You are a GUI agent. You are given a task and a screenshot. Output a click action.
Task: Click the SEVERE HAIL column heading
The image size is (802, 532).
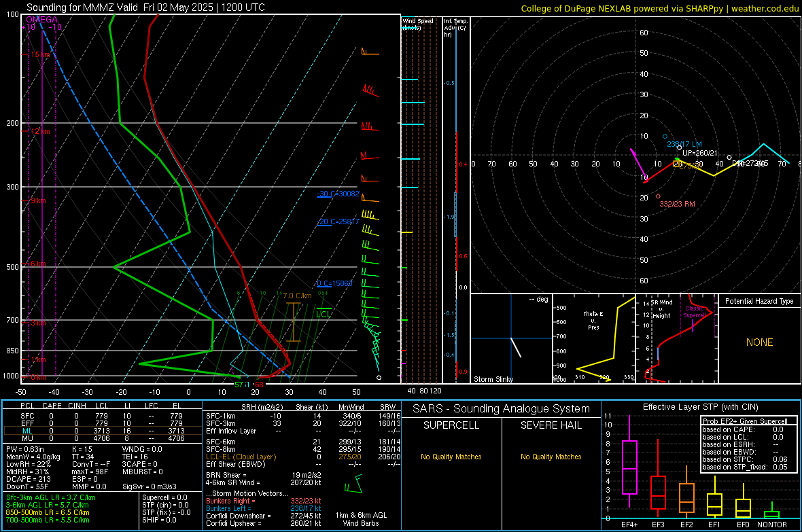click(x=551, y=425)
